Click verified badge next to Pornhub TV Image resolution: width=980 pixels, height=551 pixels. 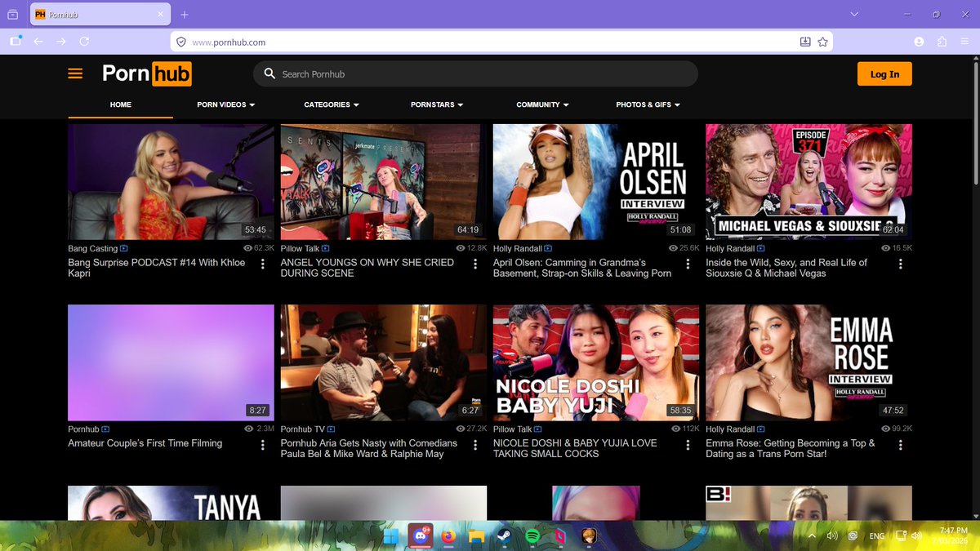tap(332, 429)
